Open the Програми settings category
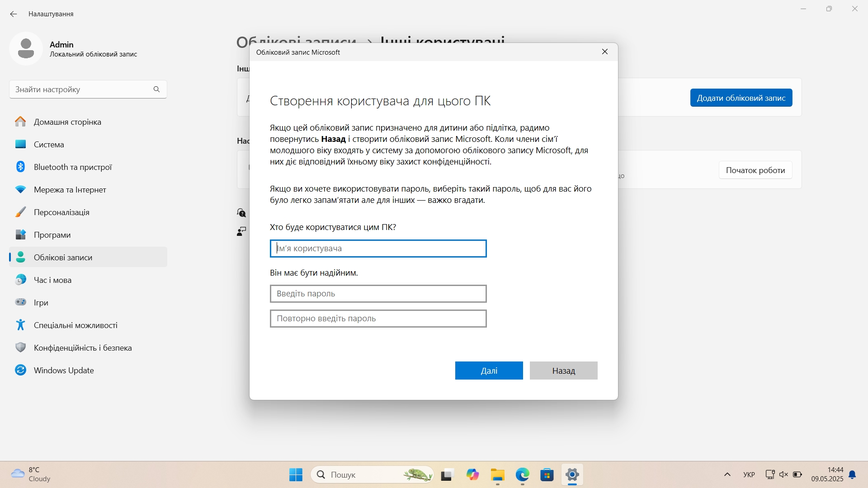 click(52, 235)
